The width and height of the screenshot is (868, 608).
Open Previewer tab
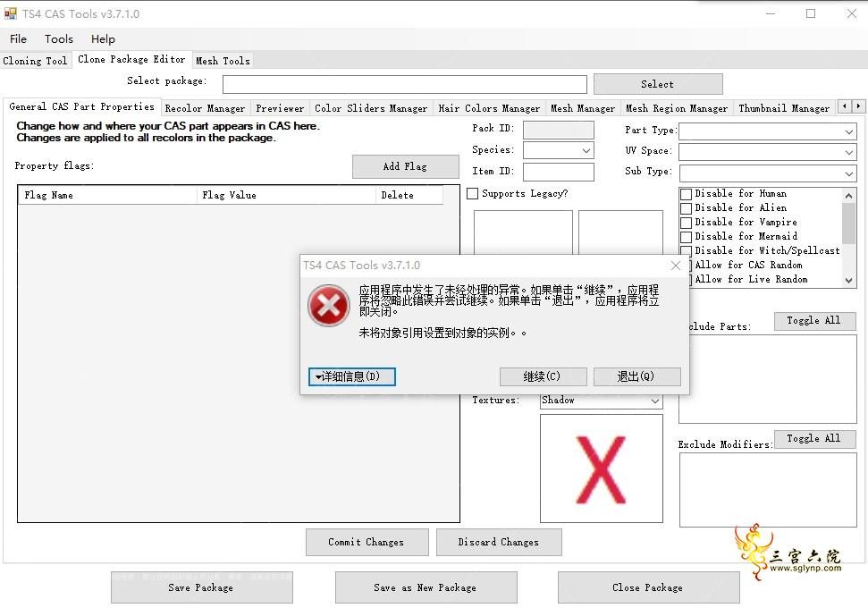click(280, 108)
